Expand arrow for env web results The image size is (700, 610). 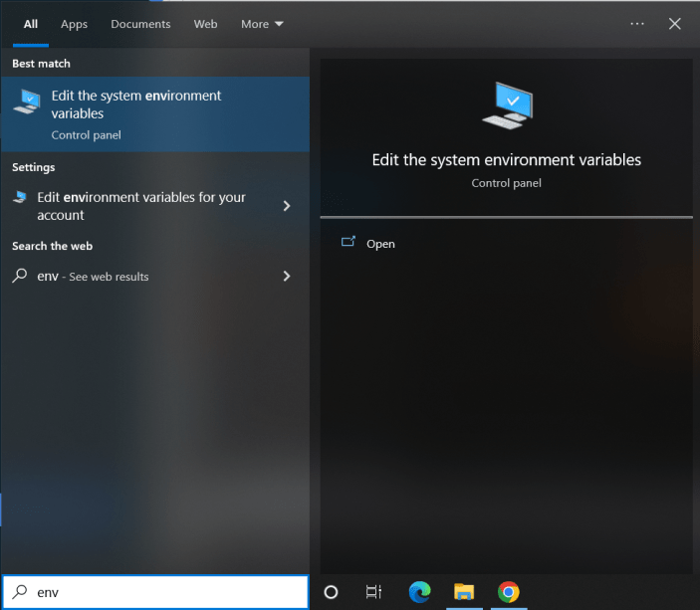pos(287,277)
